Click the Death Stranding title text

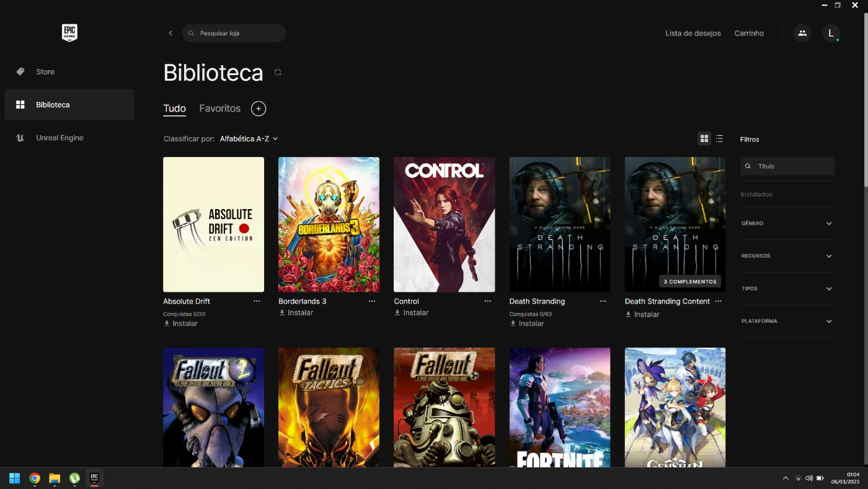[537, 302]
